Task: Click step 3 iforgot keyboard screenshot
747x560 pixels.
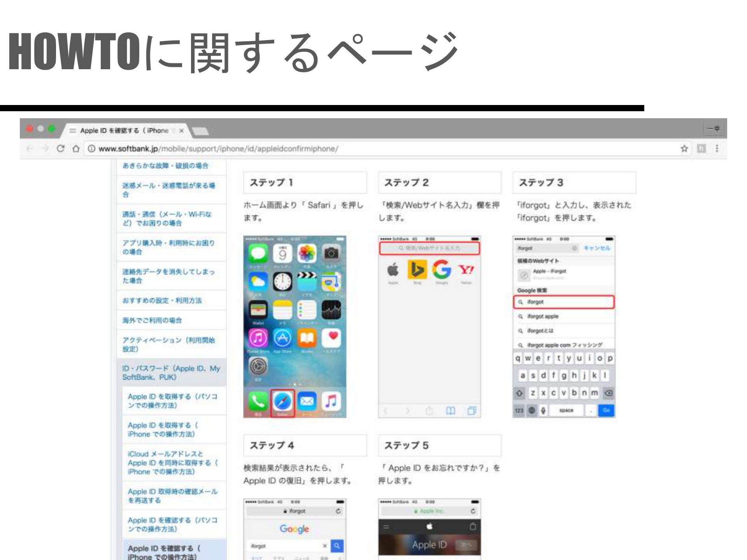Action: coord(564,327)
